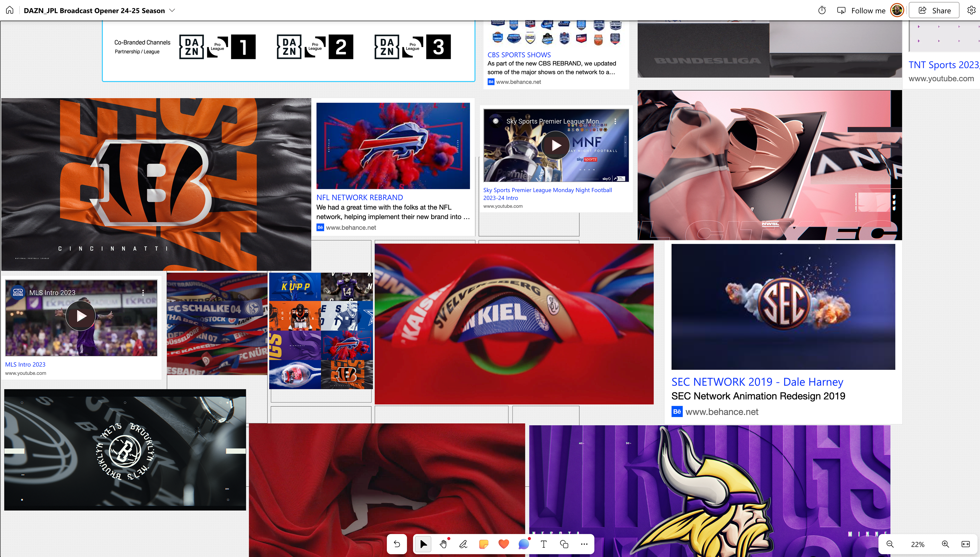Play the Sky Sports Premier League video
The width and height of the screenshot is (980, 557).
pyautogui.click(x=556, y=145)
